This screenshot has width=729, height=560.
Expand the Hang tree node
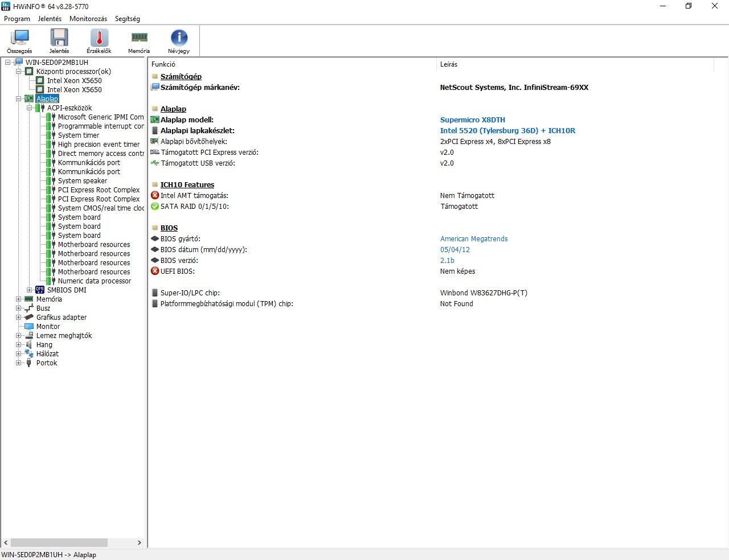[x=18, y=345]
